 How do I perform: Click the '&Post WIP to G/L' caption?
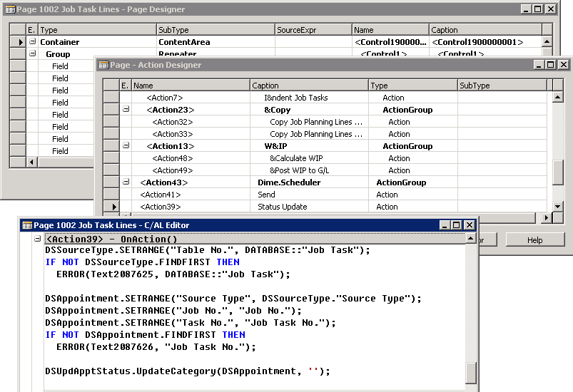click(299, 170)
